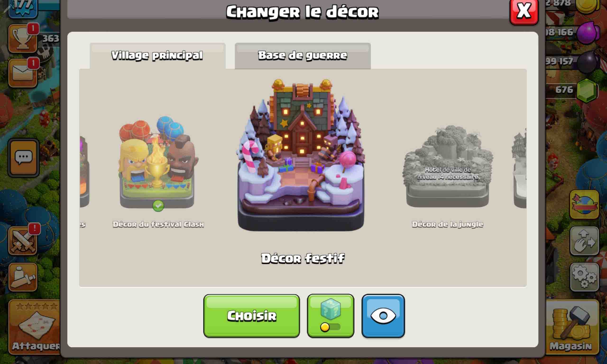Open the globe events icon
The image size is (607, 364).
click(584, 204)
